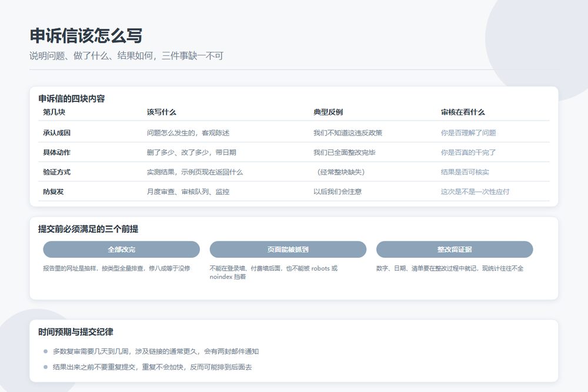Screen dimensions: 588x392
Task: Click the heading 时间预期与提交纪律
Action: [75, 332]
